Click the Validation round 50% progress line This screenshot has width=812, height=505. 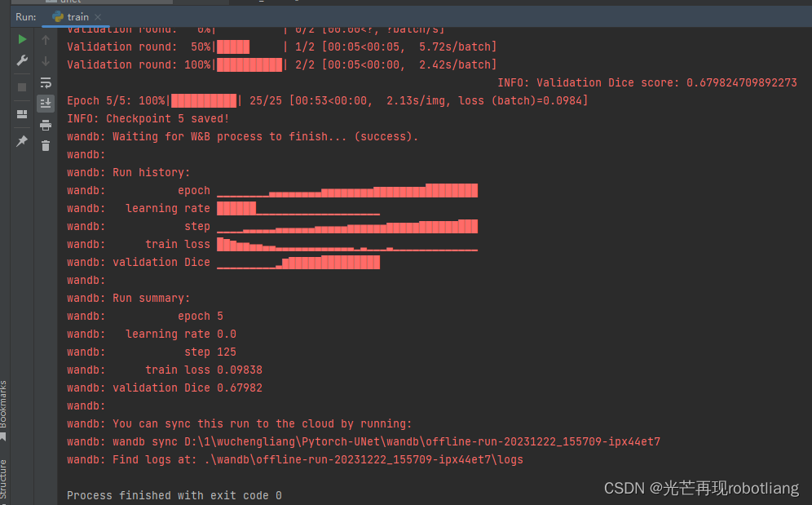pos(282,47)
